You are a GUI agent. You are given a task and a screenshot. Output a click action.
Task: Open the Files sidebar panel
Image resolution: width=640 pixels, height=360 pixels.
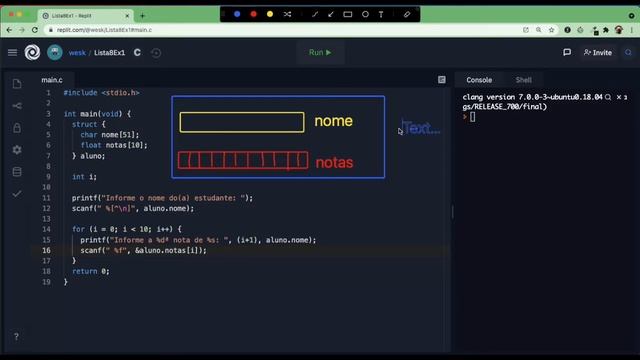tap(17, 84)
